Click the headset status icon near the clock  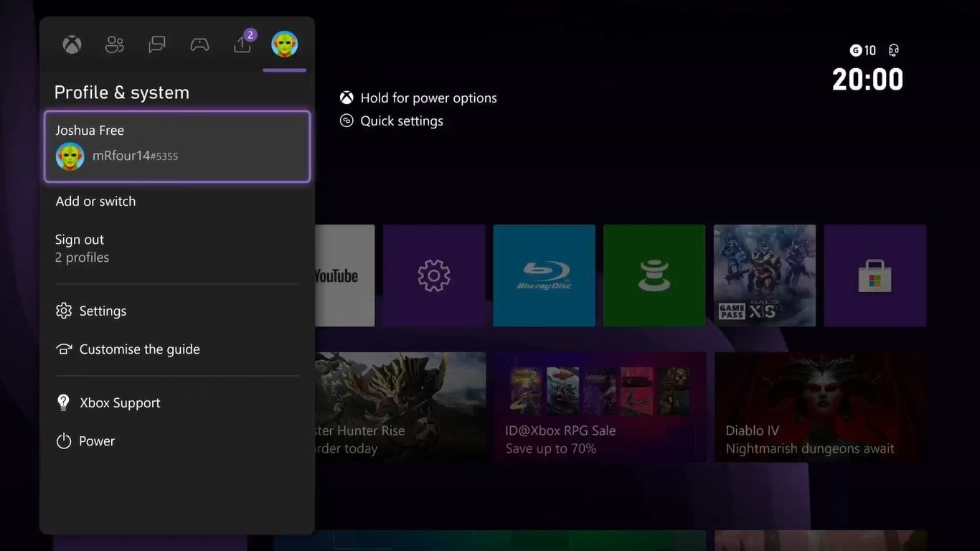point(893,50)
